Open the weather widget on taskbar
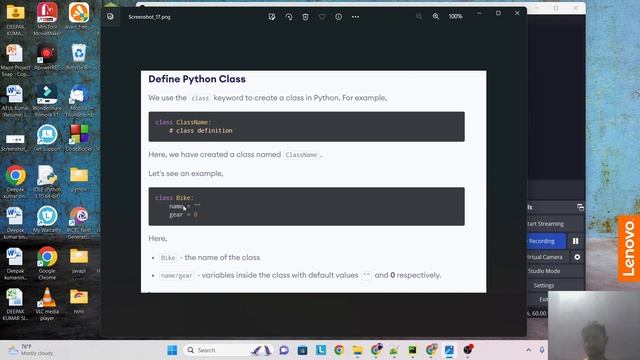The height and width of the screenshot is (360, 640). point(31,350)
